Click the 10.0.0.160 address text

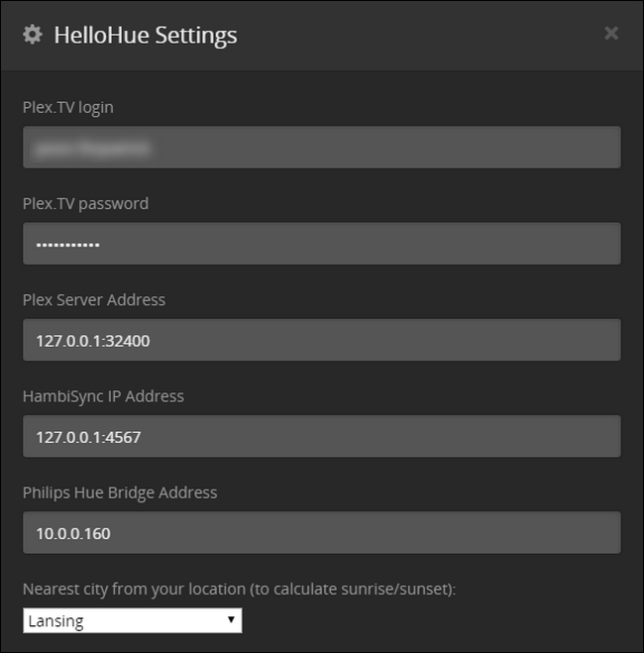click(x=73, y=533)
